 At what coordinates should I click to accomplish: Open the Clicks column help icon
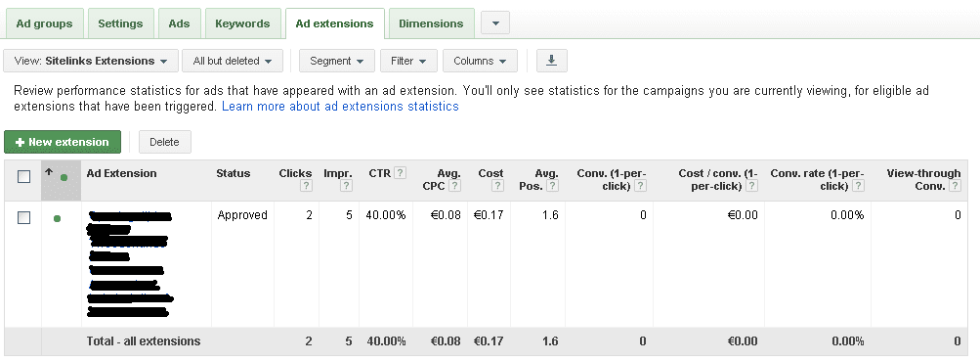click(306, 186)
